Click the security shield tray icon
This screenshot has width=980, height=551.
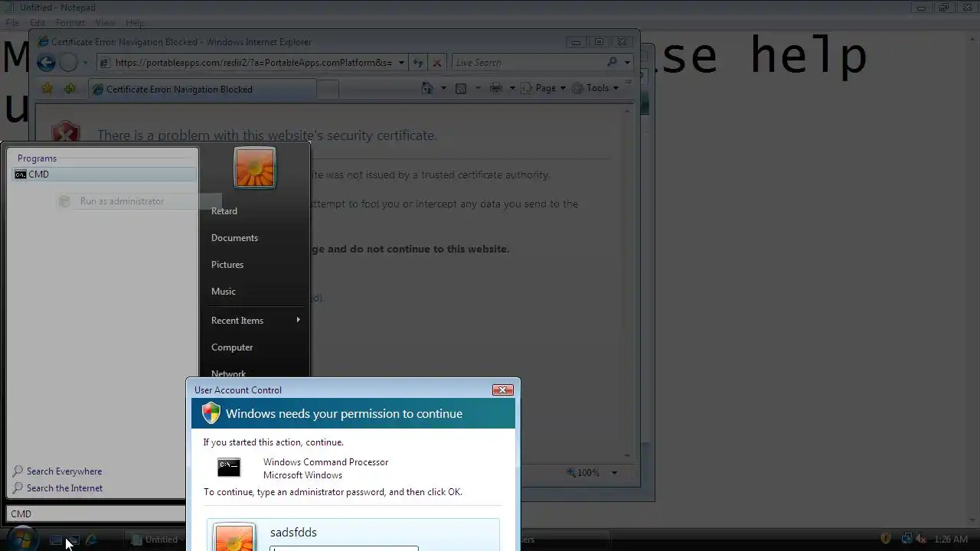[886, 539]
